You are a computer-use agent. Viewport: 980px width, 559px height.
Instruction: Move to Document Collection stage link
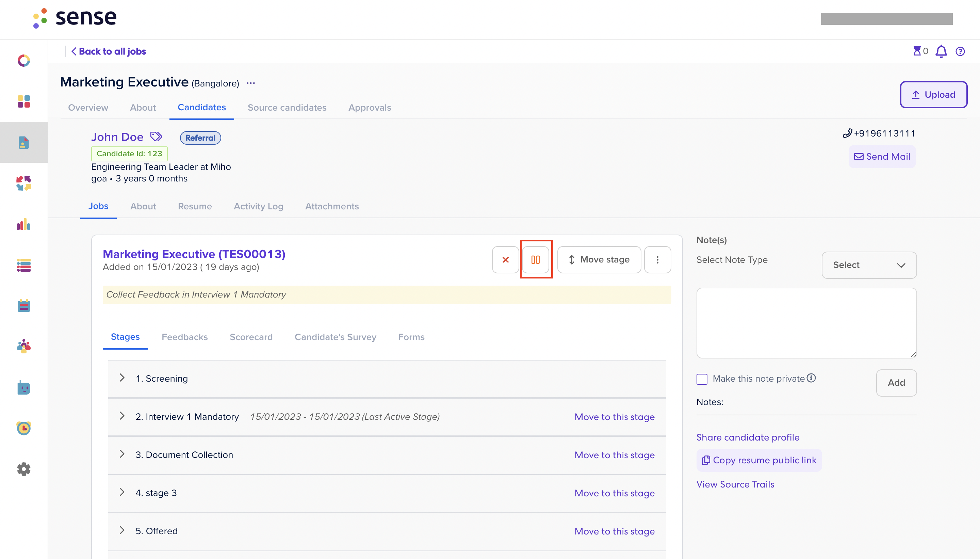(614, 455)
